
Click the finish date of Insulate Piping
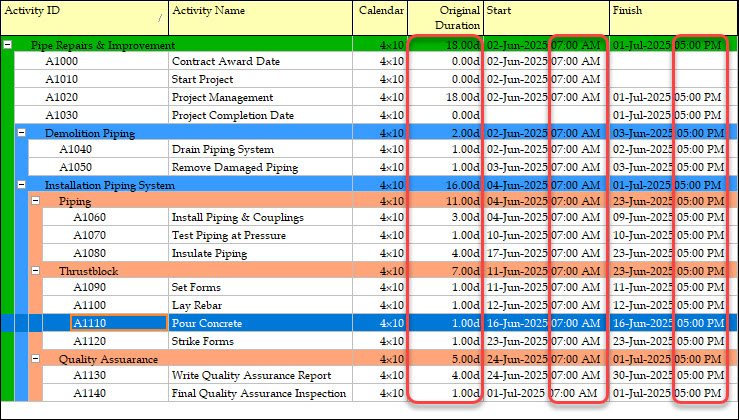642,254
